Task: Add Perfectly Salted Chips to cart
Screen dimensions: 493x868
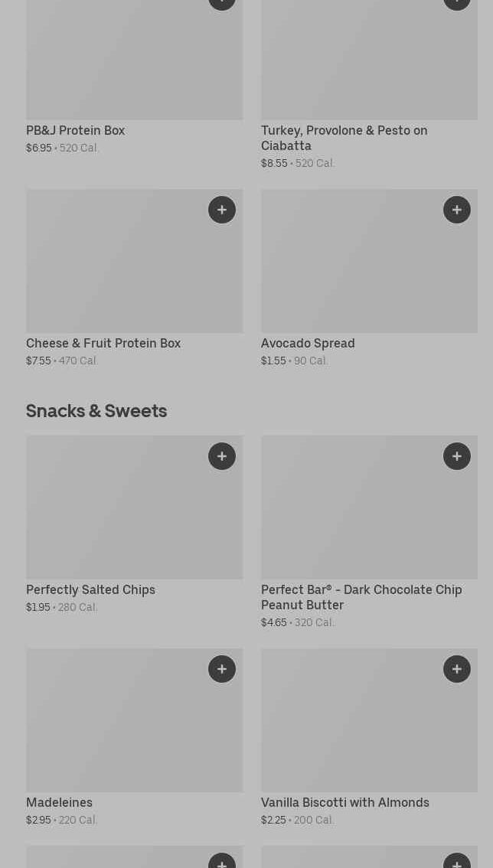Action: tap(222, 456)
